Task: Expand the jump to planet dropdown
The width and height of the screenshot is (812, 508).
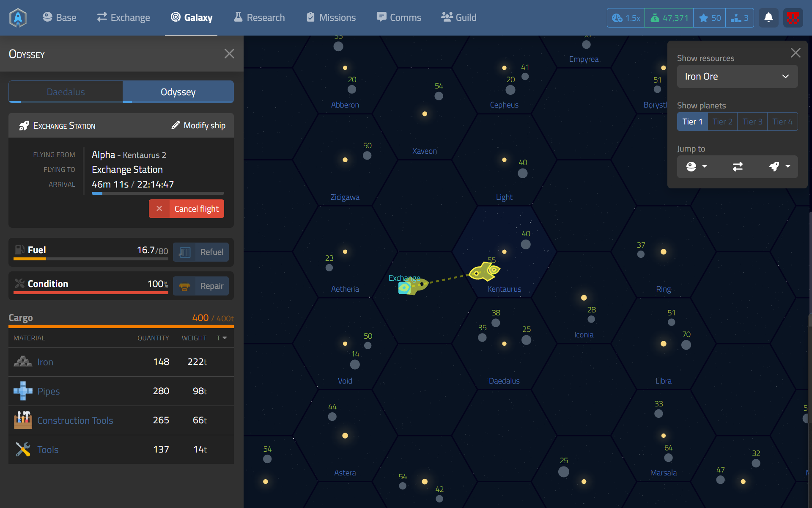Action: tap(697, 167)
